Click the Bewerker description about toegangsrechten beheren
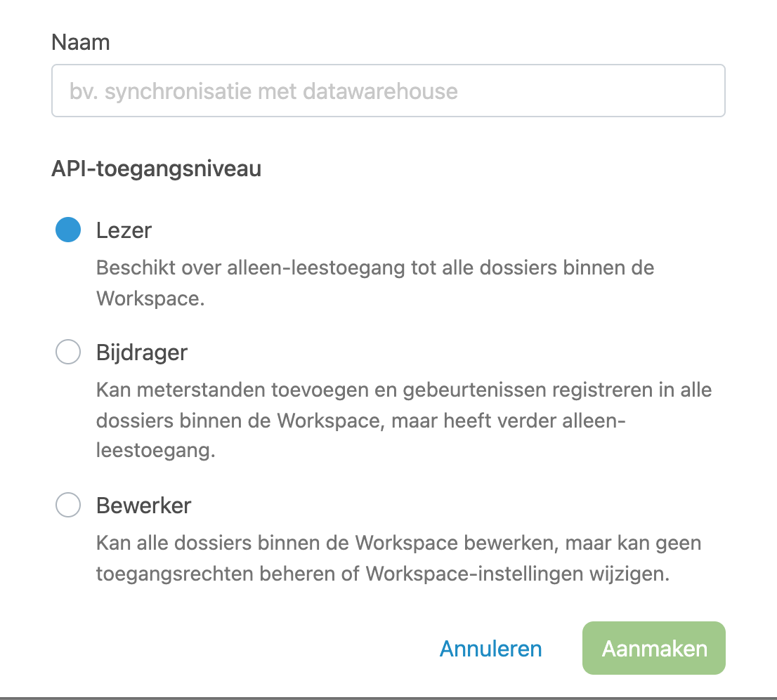The width and height of the screenshot is (777, 700). (x=399, y=558)
